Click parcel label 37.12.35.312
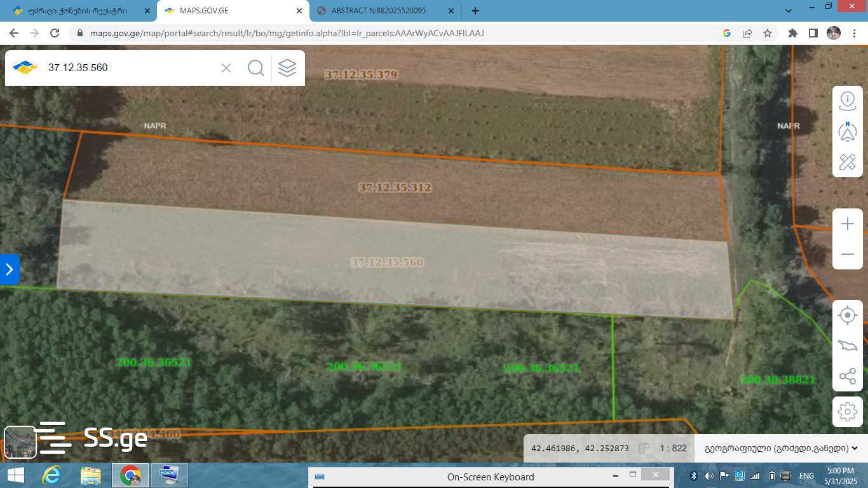The image size is (868, 488). (395, 187)
